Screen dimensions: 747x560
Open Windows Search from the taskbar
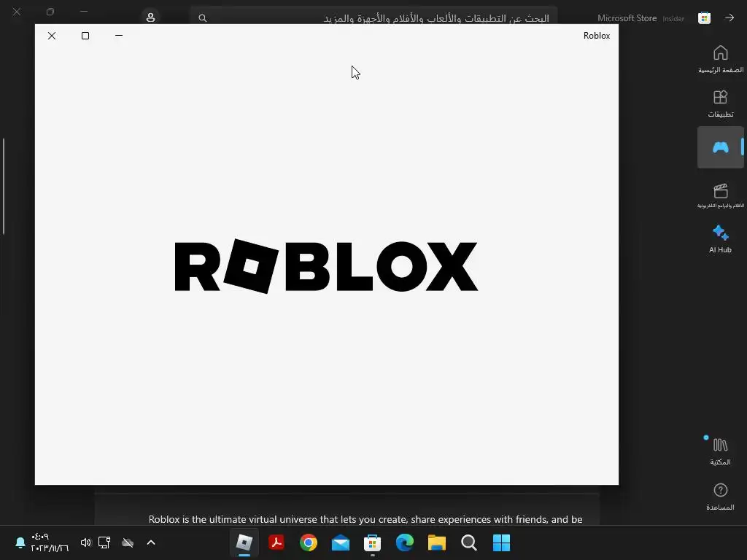point(469,542)
